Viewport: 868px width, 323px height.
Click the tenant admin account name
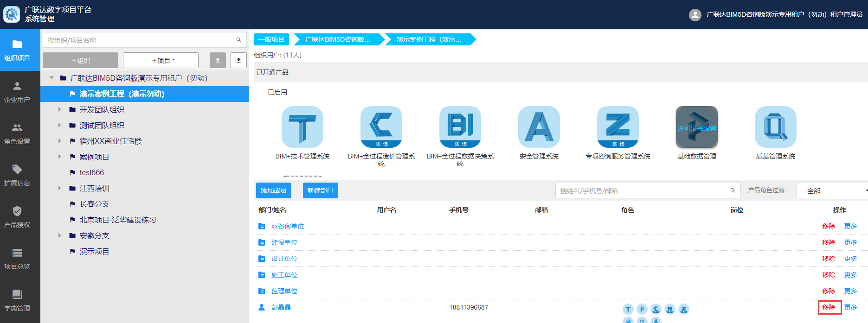tap(784, 14)
